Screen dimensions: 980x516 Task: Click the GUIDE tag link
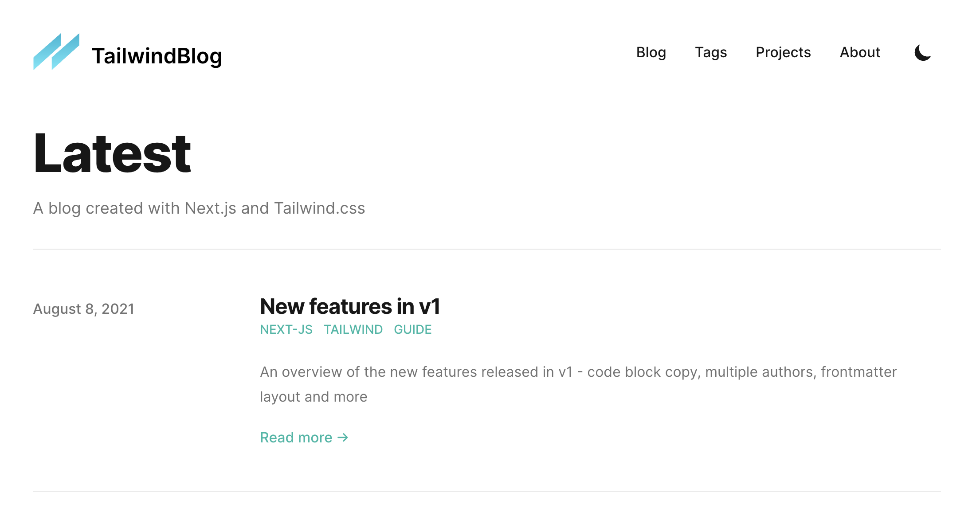412,329
